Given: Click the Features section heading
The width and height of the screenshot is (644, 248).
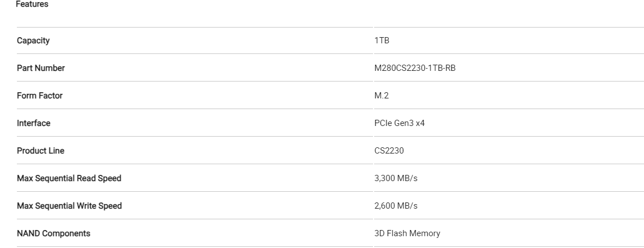Looking at the screenshot, I should pos(32,4).
